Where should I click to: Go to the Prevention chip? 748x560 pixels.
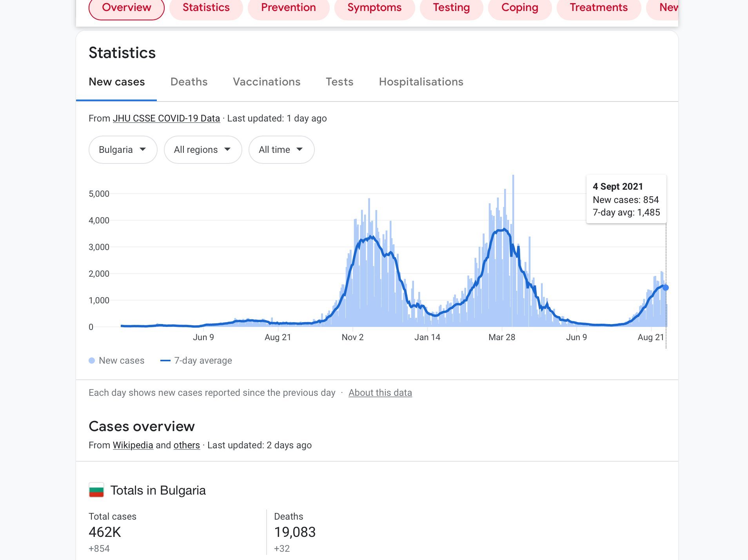288,7
